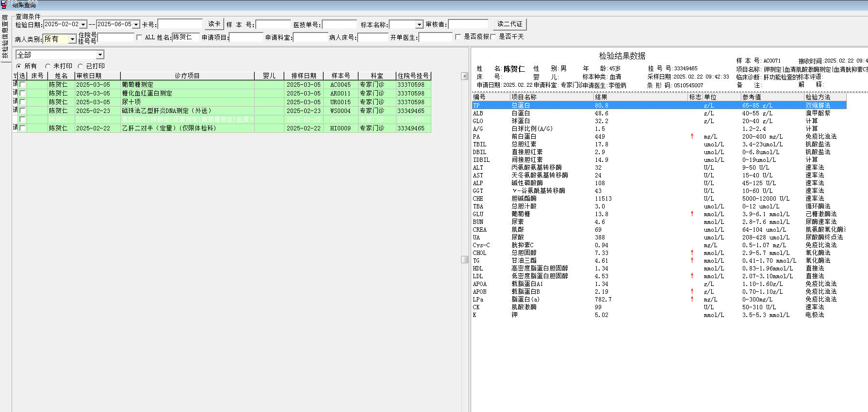Click the 排样日期 column header
The height and width of the screenshot is (412, 868).
point(304,76)
